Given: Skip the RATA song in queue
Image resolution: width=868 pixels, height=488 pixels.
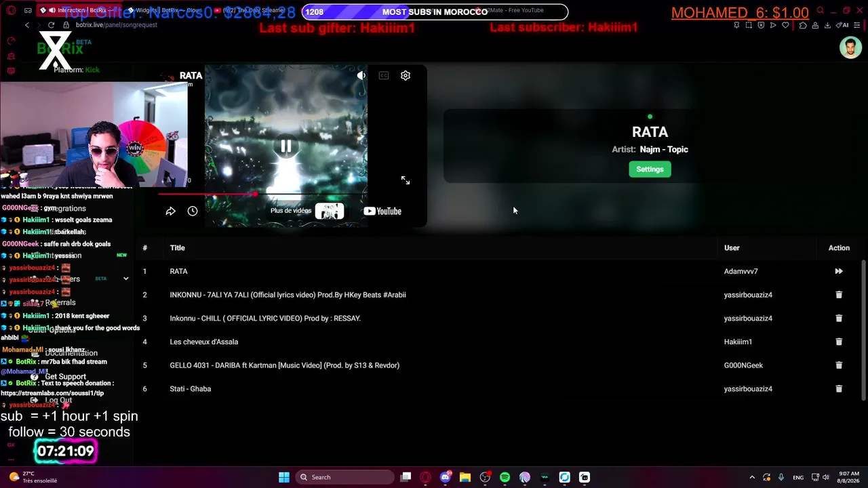Looking at the screenshot, I should click(x=839, y=271).
